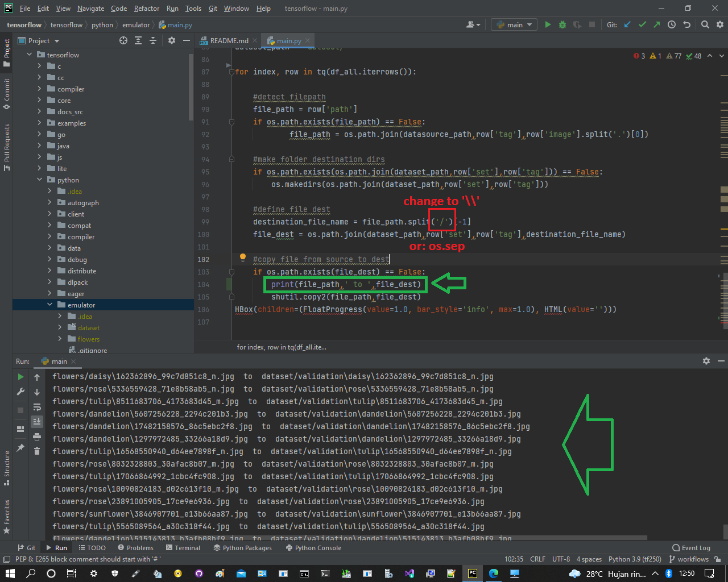
Task: Open the Project panel gear options
Action: (172, 40)
